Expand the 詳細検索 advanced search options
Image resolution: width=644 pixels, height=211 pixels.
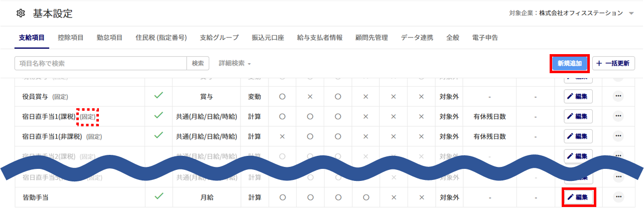[234, 64]
